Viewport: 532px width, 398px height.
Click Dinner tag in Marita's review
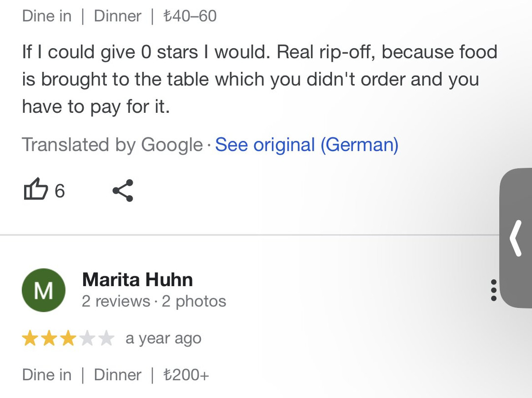click(x=117, y=375)
